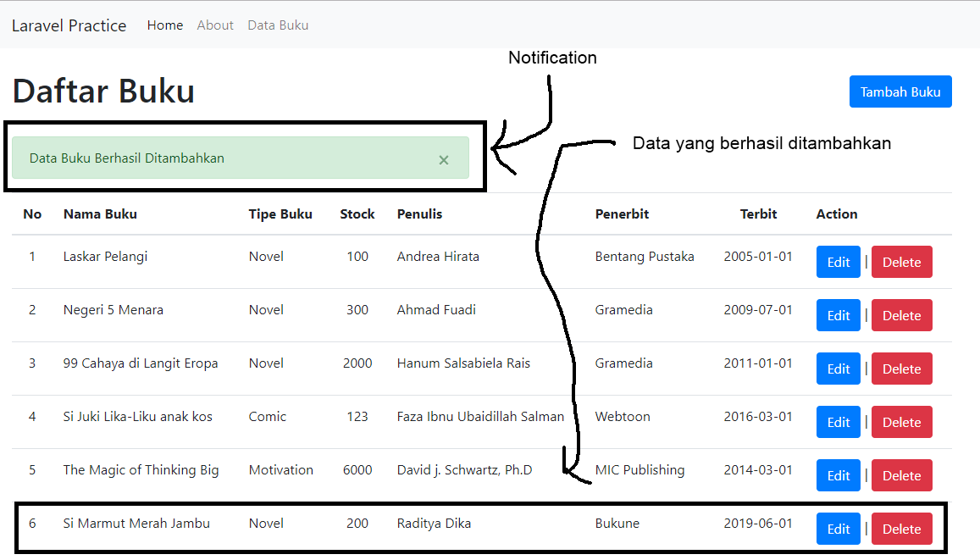Edit the Negeri 5 Menara book entry

point(838,315)
